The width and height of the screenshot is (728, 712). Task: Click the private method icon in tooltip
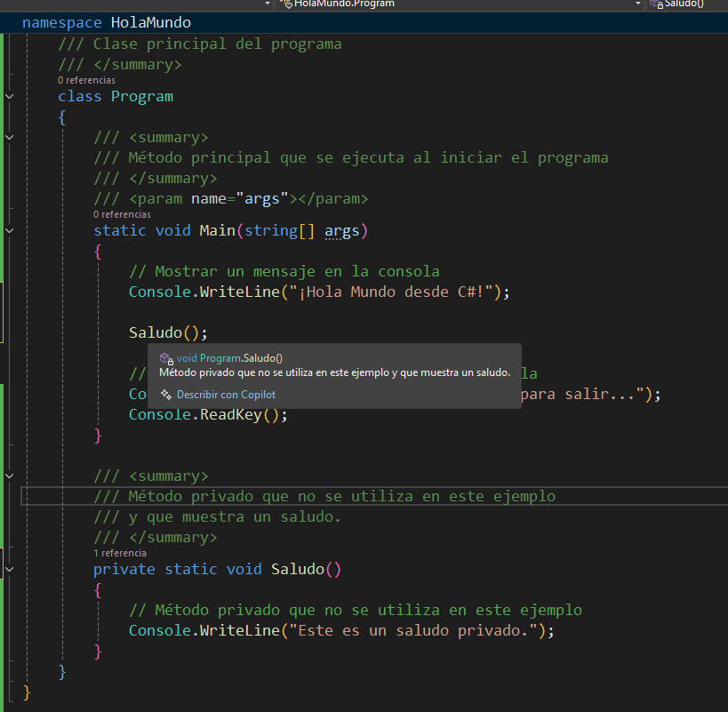[x=166, y=358]
